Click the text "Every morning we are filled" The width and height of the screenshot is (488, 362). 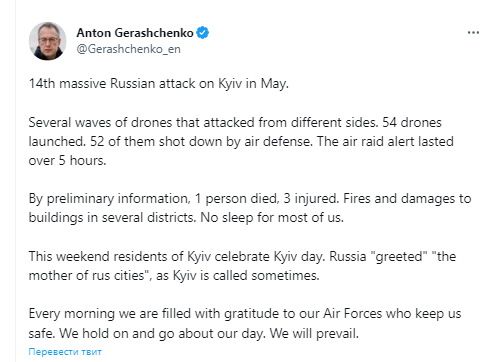[x=109, y=314]
